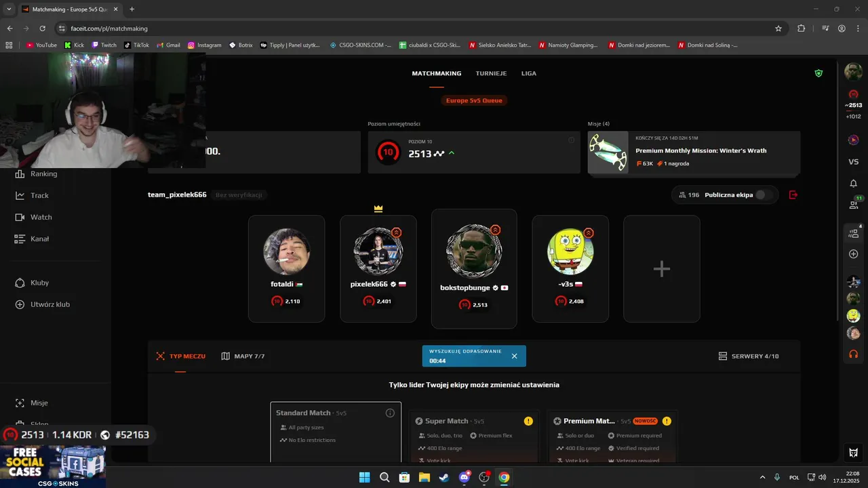This screenshot has width=868, height=488.
Task: Click the Premium Match yellow warning icon
Action: tap(667, 421)
